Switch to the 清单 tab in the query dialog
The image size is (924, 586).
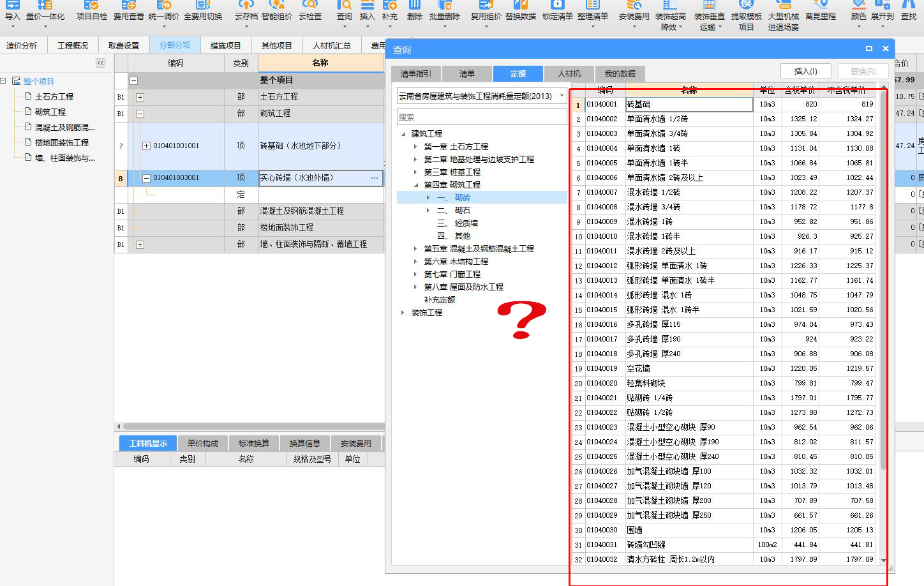pyautogui.click(x=467, y=74)
